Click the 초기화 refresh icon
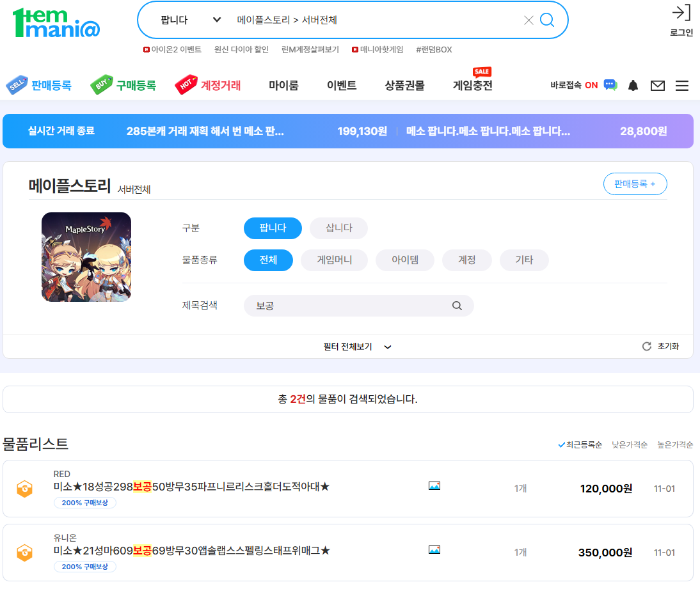 [x=646, y=346]
